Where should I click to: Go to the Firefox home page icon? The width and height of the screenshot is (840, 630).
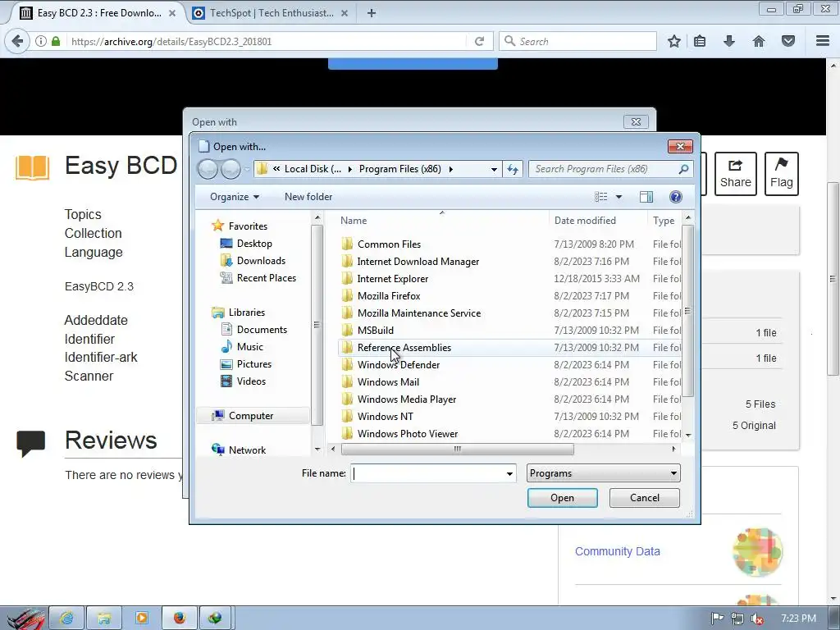(x=759, y=41)
